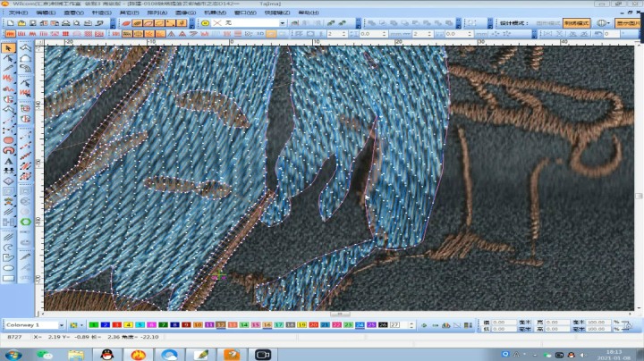The height and width of the screenshot is (361, 644).
Task: Click the New design icon
Action: coord(10,23)
